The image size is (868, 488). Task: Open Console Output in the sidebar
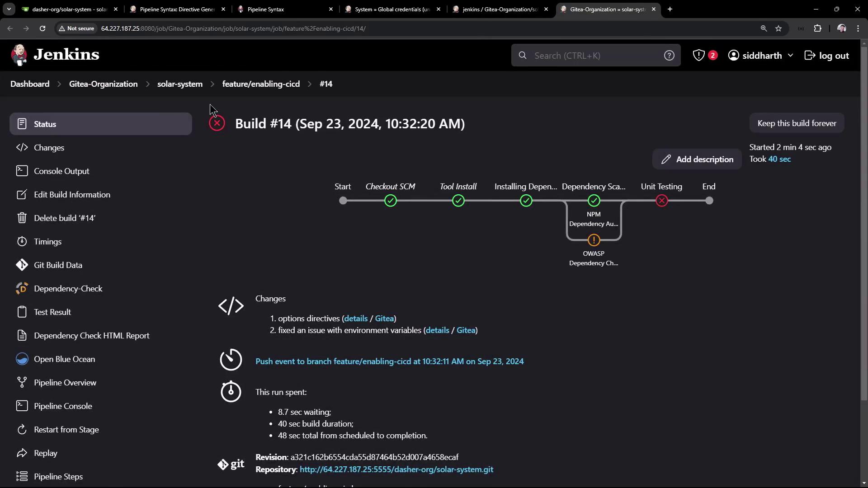pyautogui.click(x=61, y=171)
